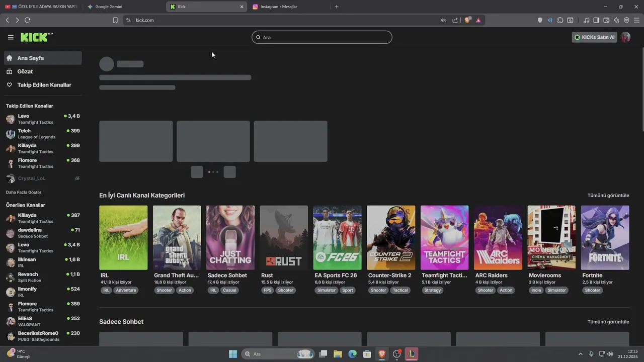Open a new browser tab
644x362 pixels.
click(337, 7)
